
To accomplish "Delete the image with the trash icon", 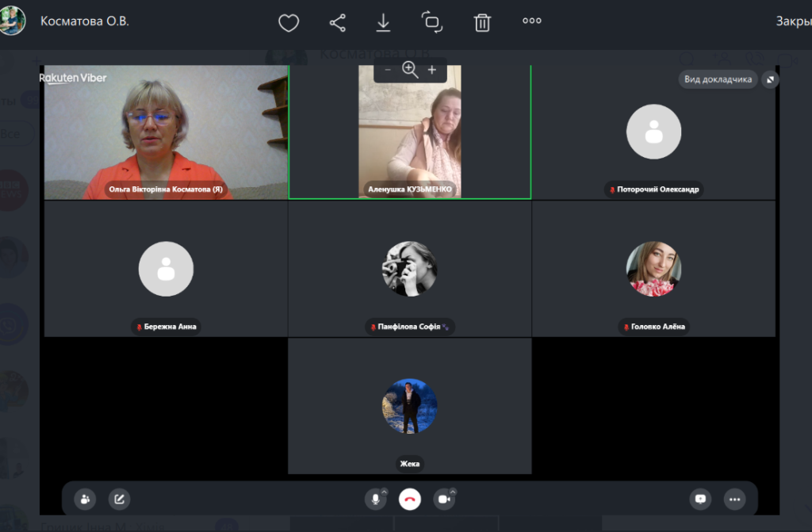I will [x=482, y=22].
